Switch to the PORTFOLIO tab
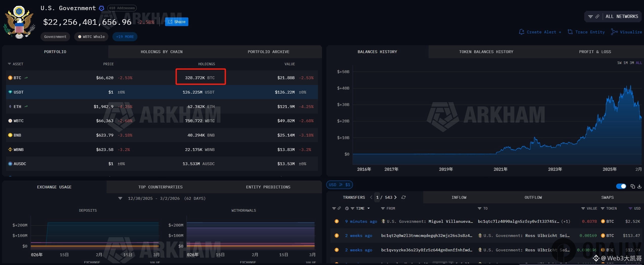The width and height of the screenshot is (644, 265). 55,52
